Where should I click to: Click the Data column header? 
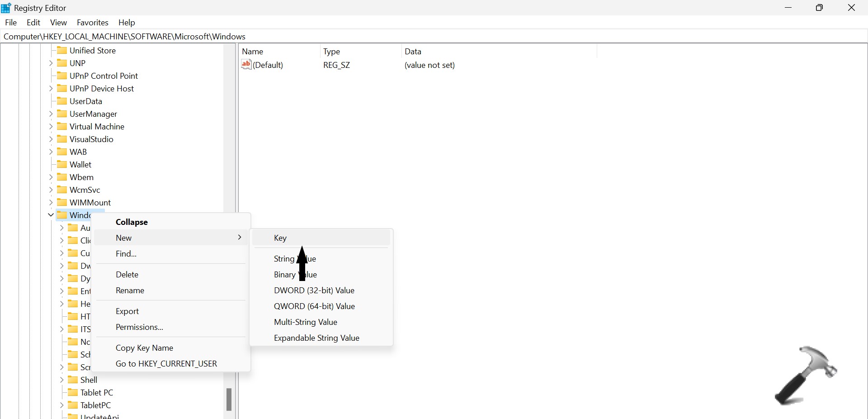[x=413, y=52]
